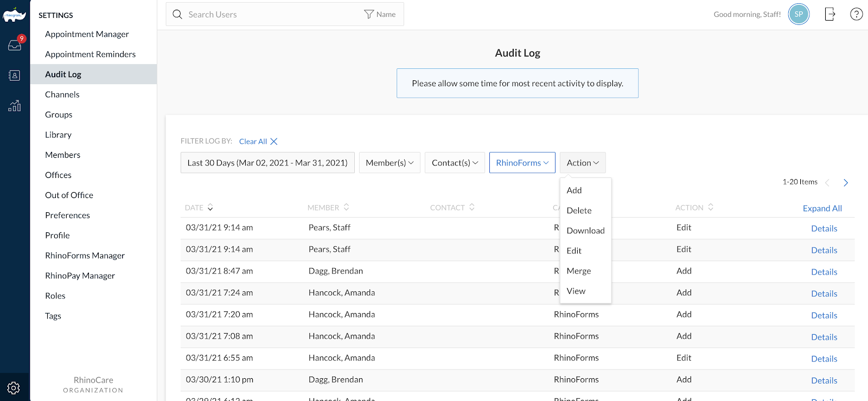The width and height of the screenshot is (868, 401).
Task: Open Groups settings
Action: [x=59, y=114]
